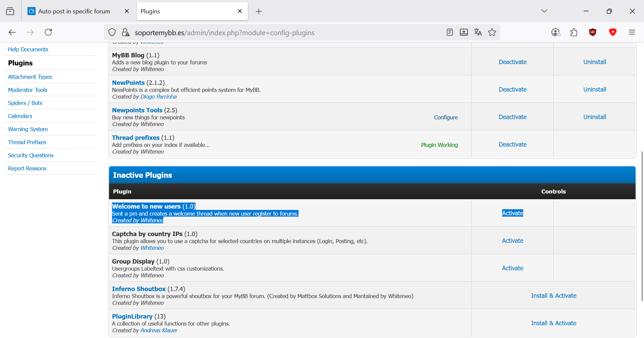Deactivate the MyBB Blog plugin
Image resolution: width=644 pixels, height=338 pixels.
pyautogui.click(x=513, y=62)
